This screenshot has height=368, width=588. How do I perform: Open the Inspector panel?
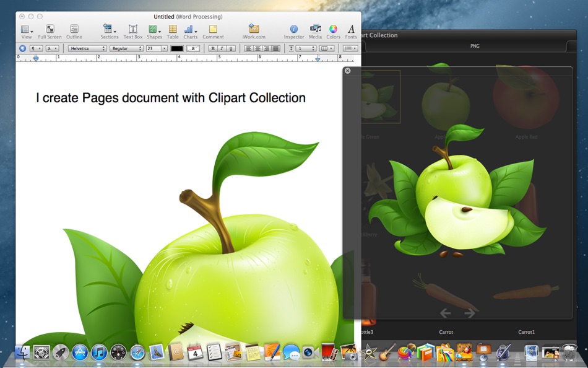click(x=294, y=32)
